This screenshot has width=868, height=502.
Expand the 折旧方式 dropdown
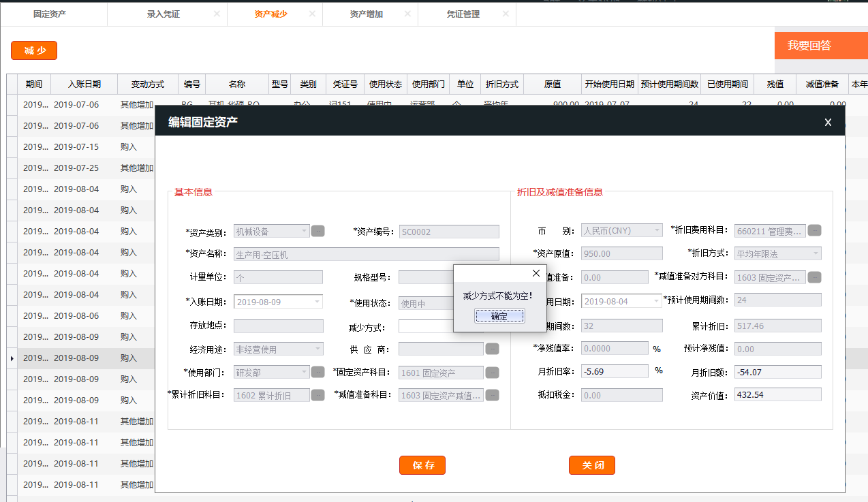coord(815,254)
